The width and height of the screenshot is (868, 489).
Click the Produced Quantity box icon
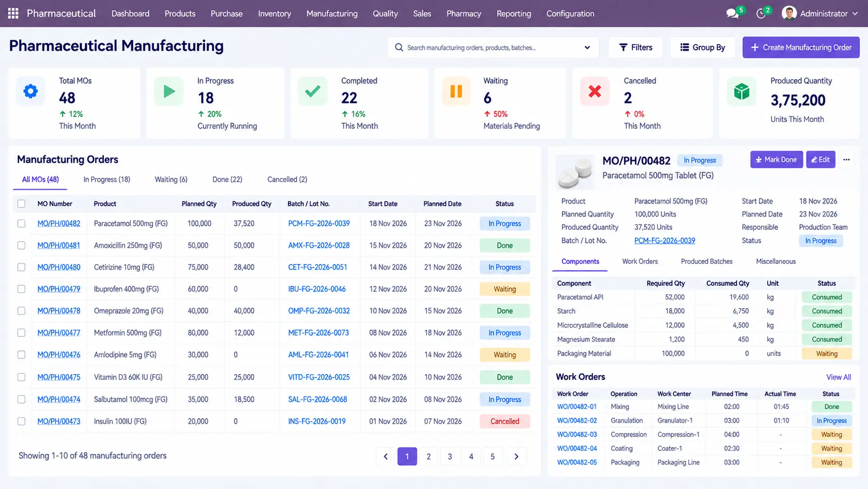tap(742, 91)
